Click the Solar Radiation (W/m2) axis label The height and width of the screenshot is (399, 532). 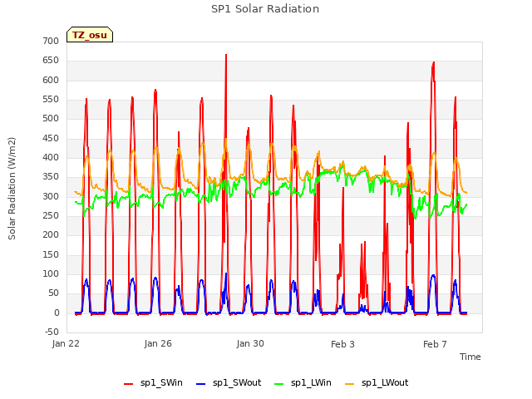pos(12,189)
